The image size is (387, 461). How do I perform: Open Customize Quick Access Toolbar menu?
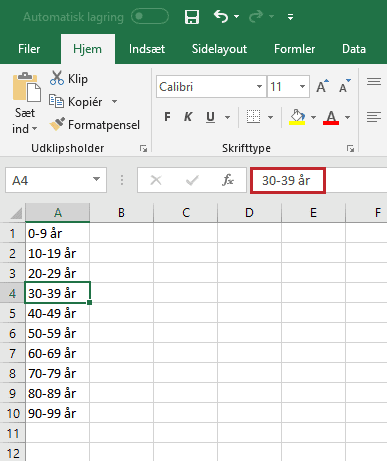coord(290,17)
